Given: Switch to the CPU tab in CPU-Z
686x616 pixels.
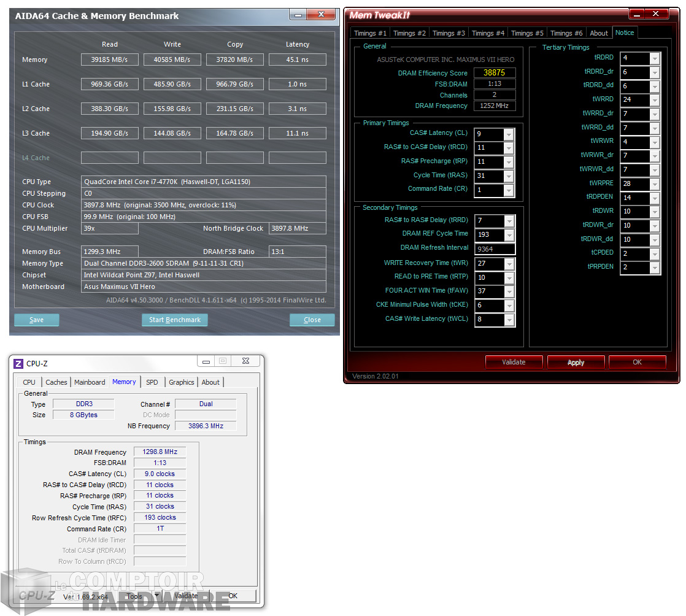Looking at the screenshot, I should point(29,382).
